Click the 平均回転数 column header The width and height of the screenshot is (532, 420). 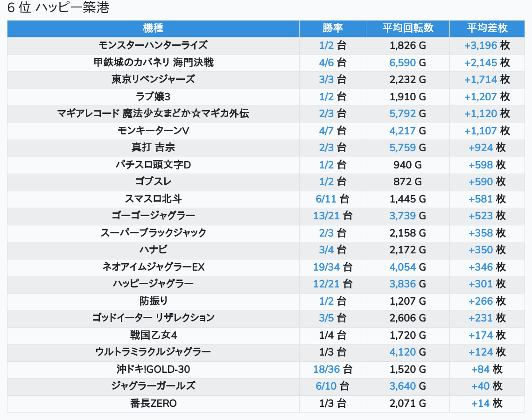point(407,28)
